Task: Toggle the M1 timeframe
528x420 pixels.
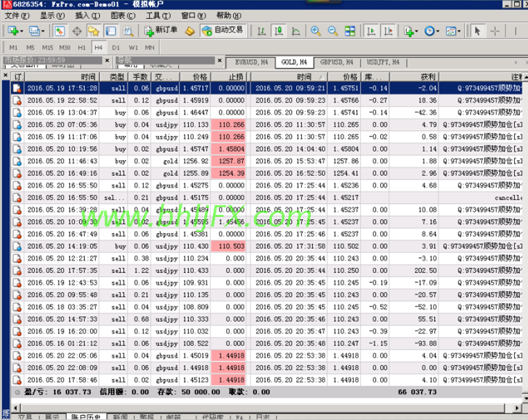Action: click(x=13, y=47)
